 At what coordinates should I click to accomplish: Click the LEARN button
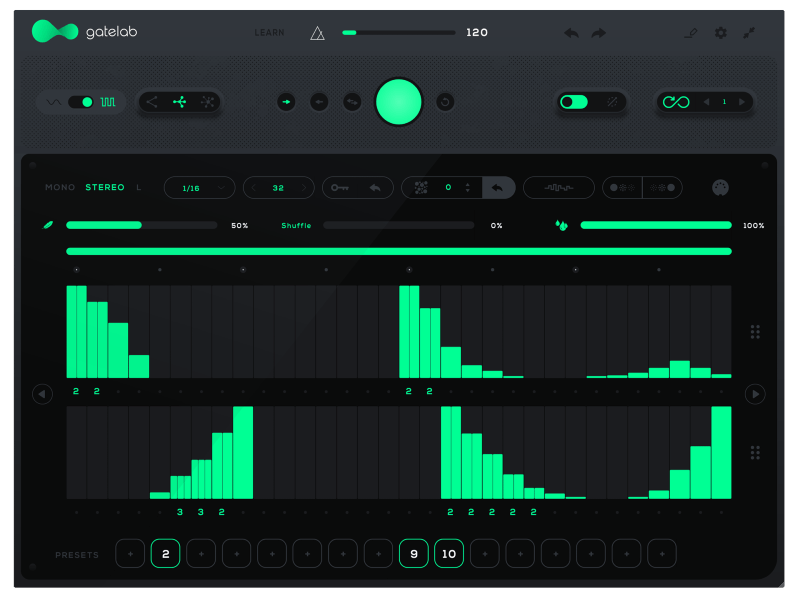269,32
